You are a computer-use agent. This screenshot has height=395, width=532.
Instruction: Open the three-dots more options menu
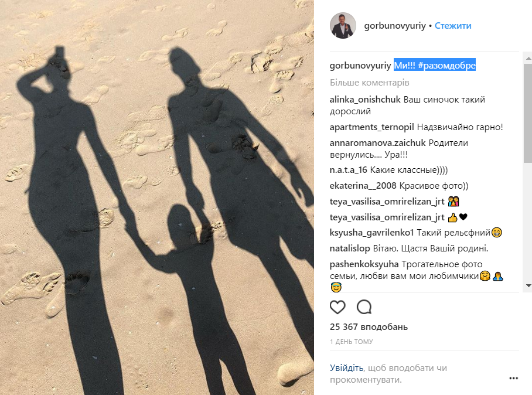(513, 378)
